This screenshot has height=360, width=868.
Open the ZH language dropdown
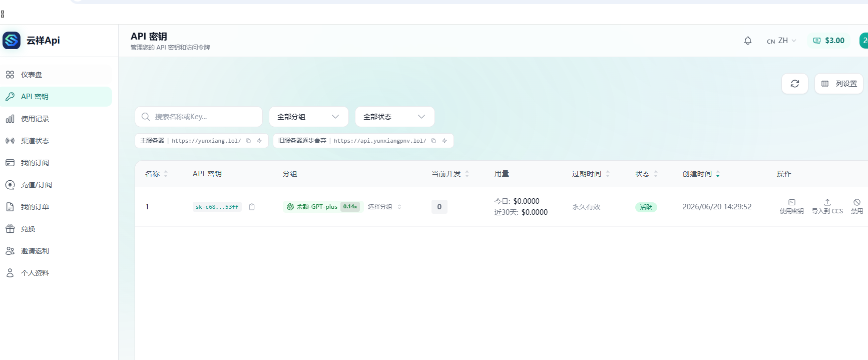click(x=781, y=41)
